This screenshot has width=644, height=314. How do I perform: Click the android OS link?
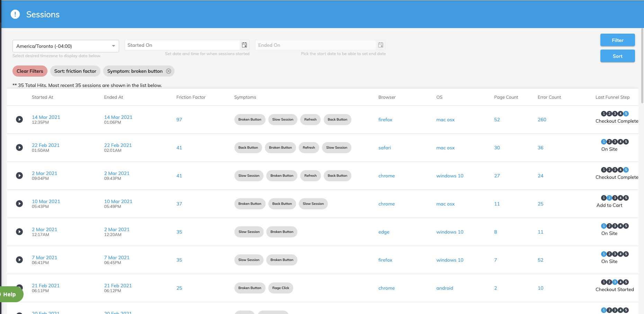tap(445, 288)
